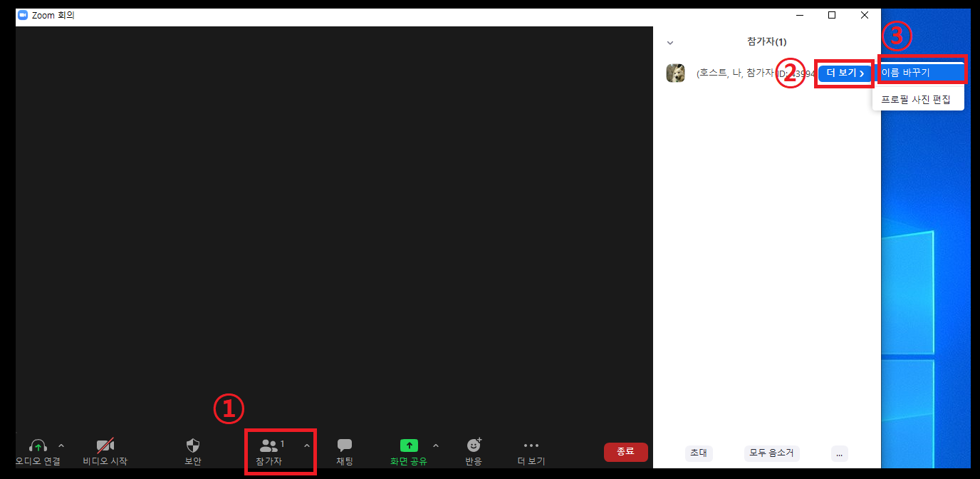Click the audio connect headphone icon
Viewport: 980px width, 479px height.
[x=38, y=446]
